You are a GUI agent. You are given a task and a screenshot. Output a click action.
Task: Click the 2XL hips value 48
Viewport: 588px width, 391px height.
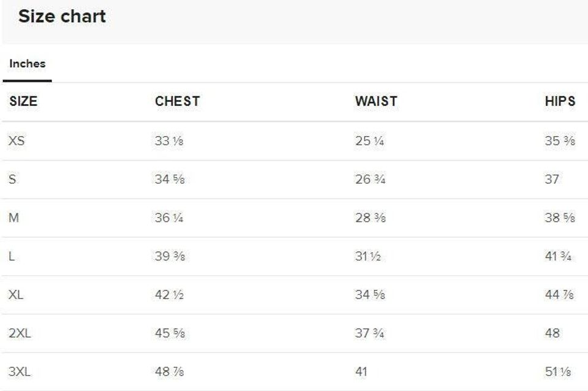pyautogui.click(x=552, y=333)
